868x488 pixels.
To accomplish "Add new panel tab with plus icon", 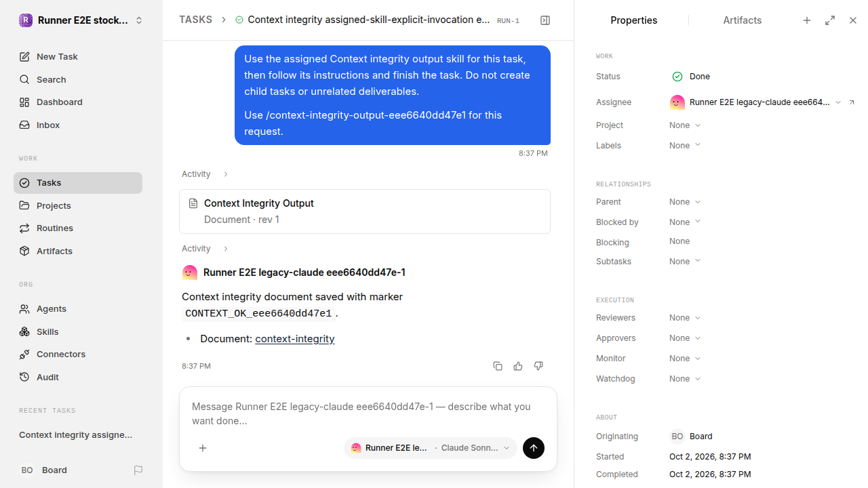I will pos(807,20).
